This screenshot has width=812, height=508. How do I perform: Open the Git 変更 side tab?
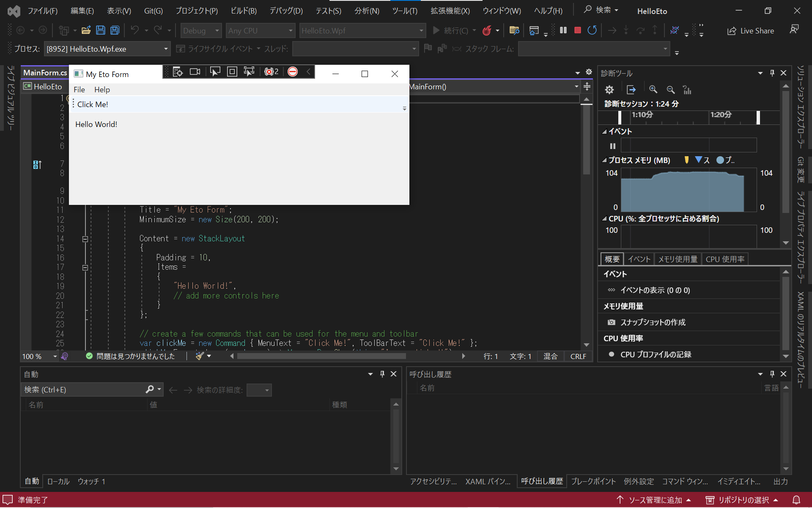pos(801,169)
